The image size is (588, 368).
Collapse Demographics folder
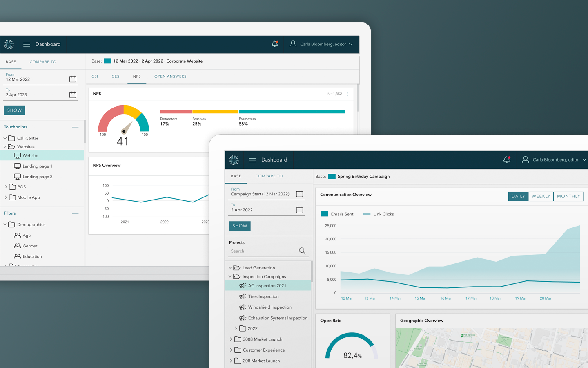click(x=5, y=224)
